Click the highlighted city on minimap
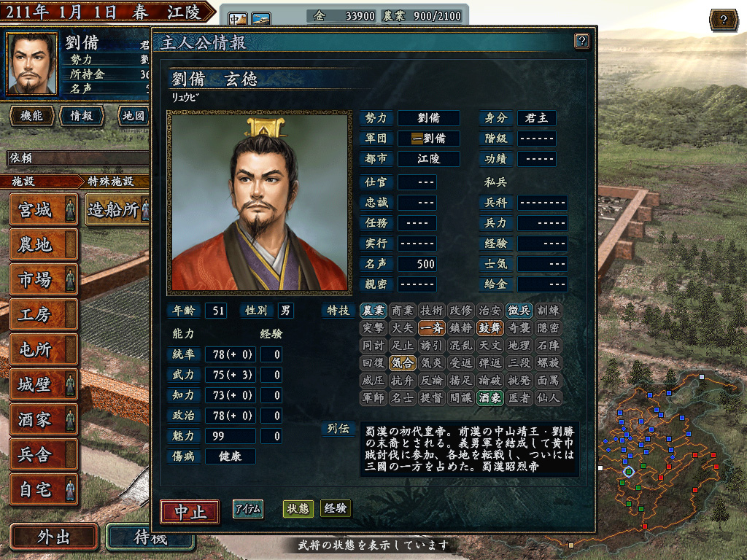Screen dimensions: 747x560 [629, 472]
